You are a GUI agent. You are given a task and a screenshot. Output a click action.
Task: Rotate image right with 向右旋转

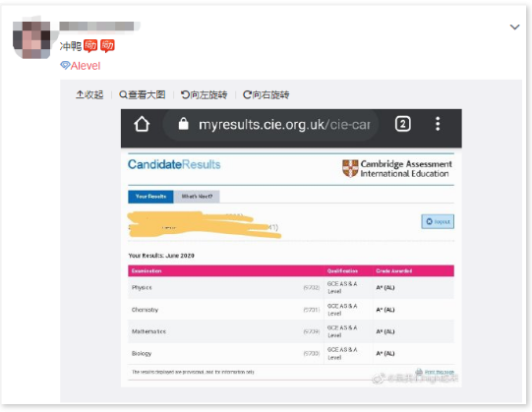pyautogui.click(x=266, y=94)
